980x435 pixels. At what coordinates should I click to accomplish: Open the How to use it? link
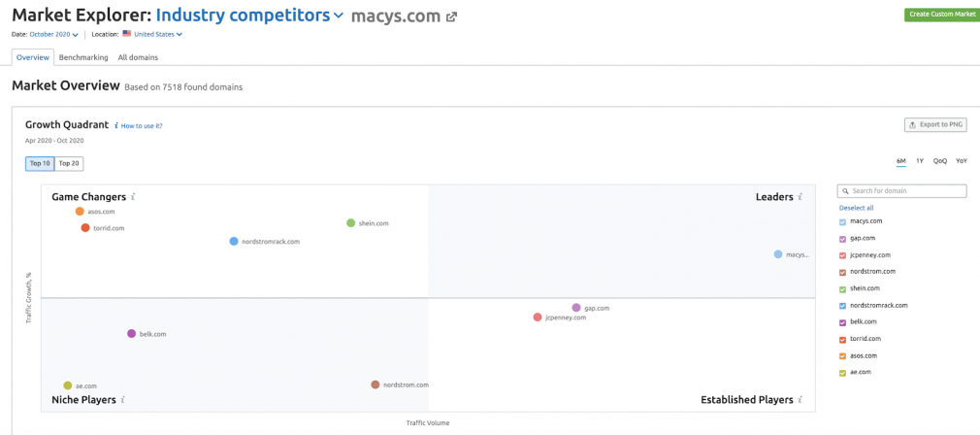coord(142,125)
